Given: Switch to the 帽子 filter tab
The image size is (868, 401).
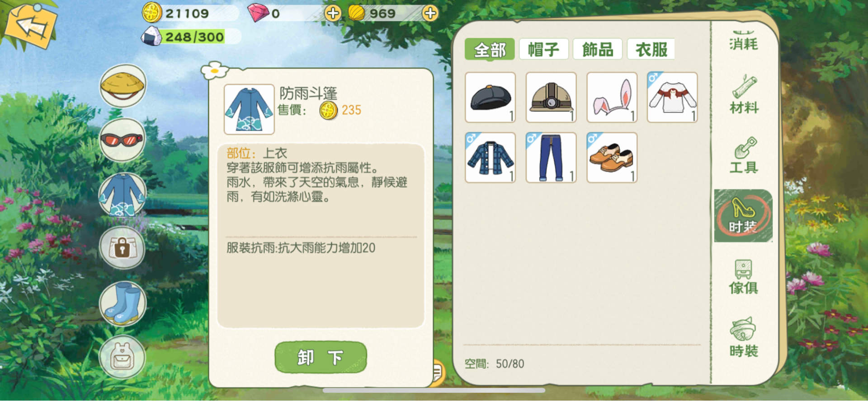Looking at the screenshot, I should pos(543,49).
